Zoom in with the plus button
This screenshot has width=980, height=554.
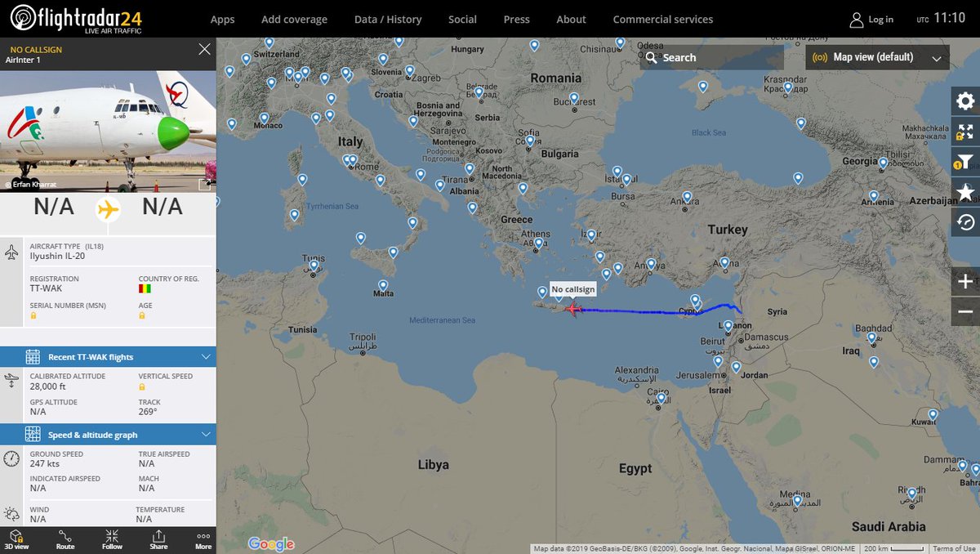(x=965, y=281)
